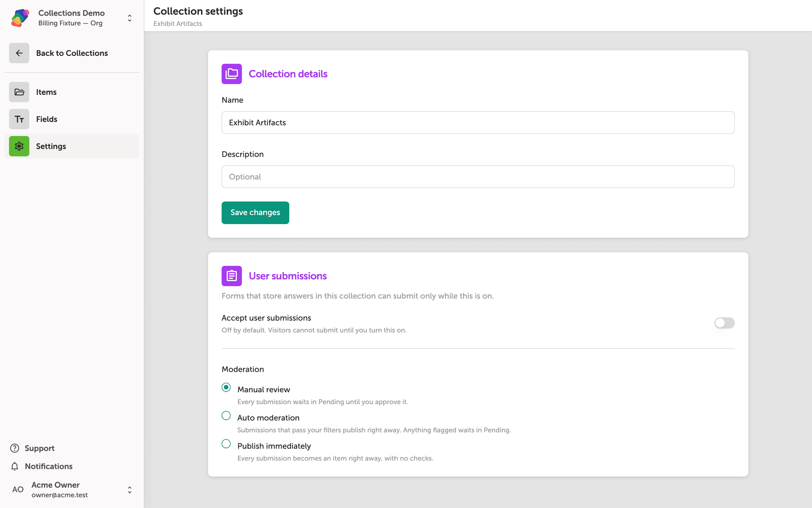Click the Notifications bell icon
The image size is (812, 508).
14,466
